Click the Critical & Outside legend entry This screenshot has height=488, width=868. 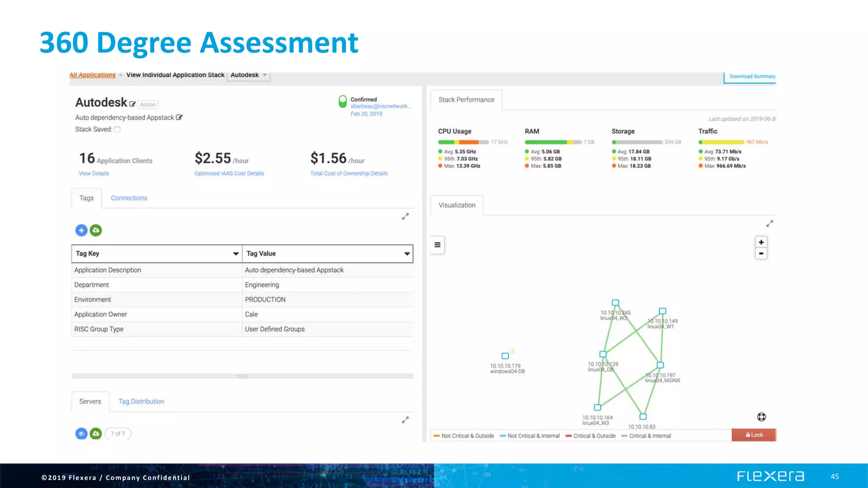click(x=590, y=436)
